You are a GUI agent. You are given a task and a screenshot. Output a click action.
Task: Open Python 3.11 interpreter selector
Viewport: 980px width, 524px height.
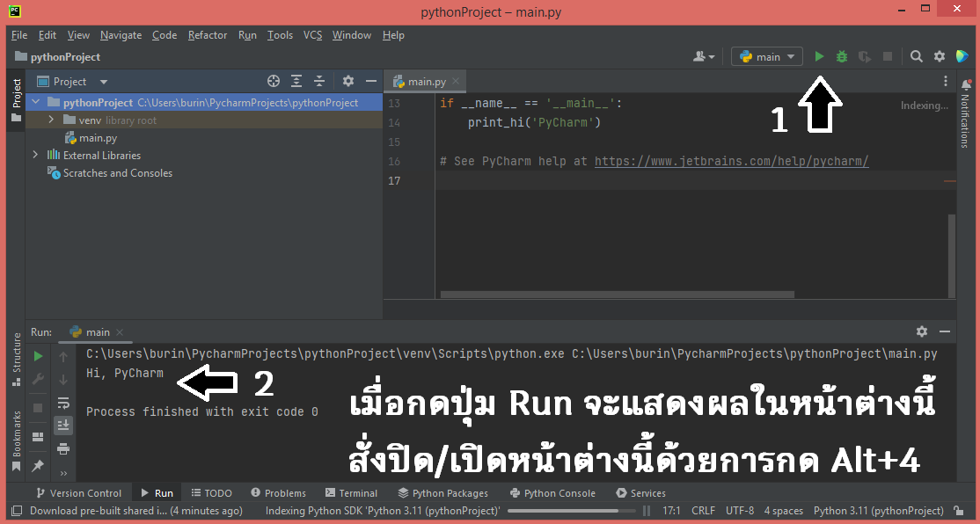878,510
